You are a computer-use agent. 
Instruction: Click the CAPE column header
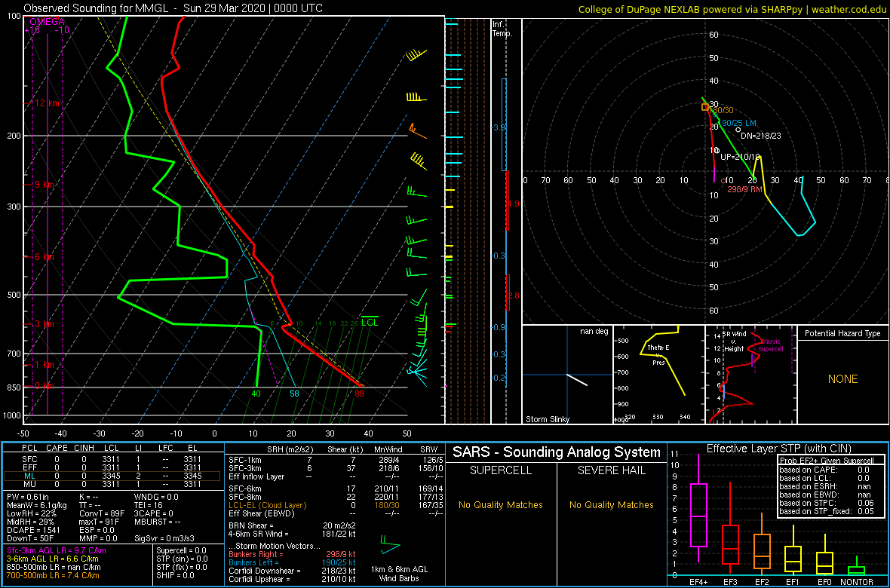coord(57,449)
